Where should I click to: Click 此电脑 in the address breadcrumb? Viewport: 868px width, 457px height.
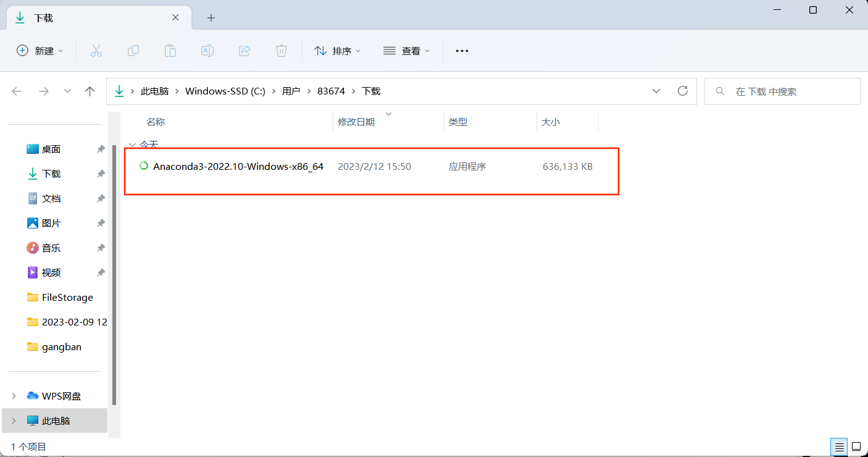click(154, 91)
